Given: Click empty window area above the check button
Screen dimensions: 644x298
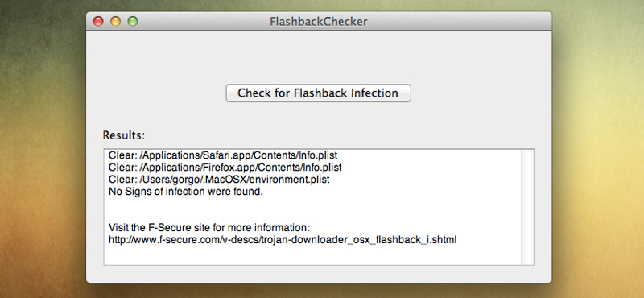Looking at the screenshot, I should click(x=318, y=56).
